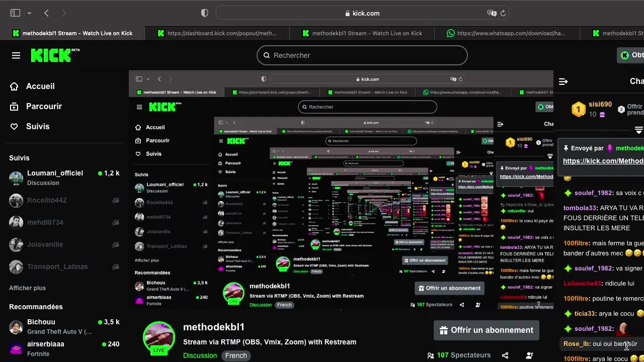Click the French language tag
Image resolution: width=644 pixels, height=362 pixels.
pos(236,355)
